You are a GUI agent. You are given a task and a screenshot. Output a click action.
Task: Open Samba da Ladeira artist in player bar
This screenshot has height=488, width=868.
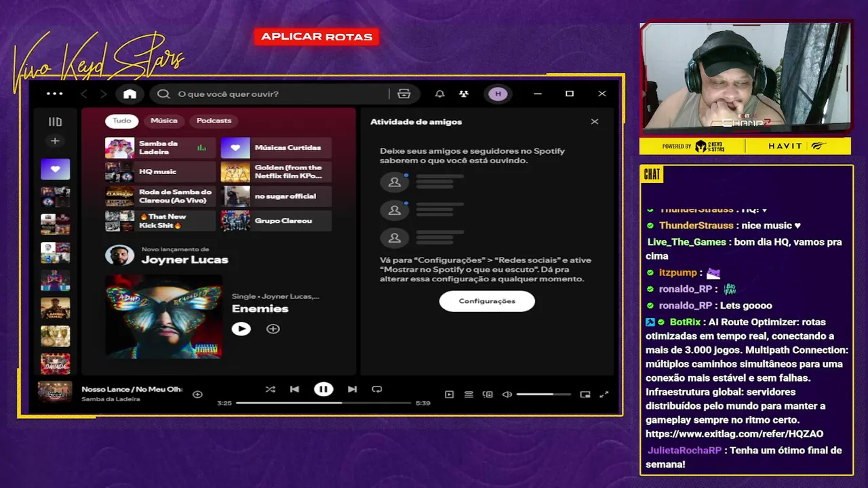[111, 399]
